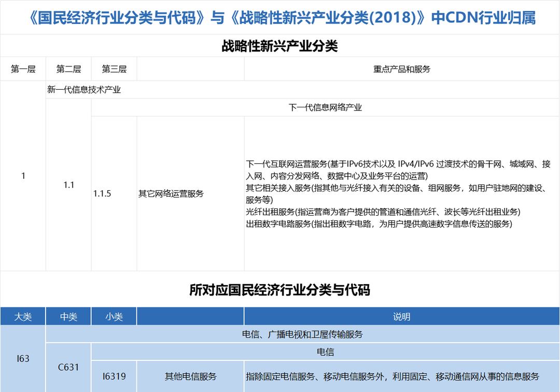Select the 战略性新兴产业分类 section heading
Image resolution: width=560 pixels, height=392 pixels.
coord(280,47)
